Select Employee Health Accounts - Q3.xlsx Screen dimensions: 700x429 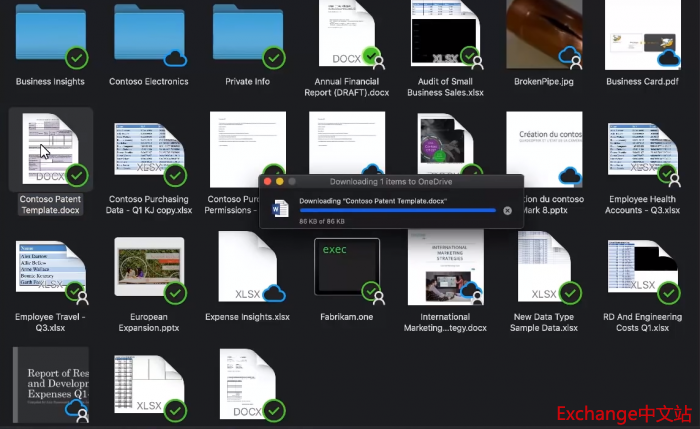click(643, 150)
